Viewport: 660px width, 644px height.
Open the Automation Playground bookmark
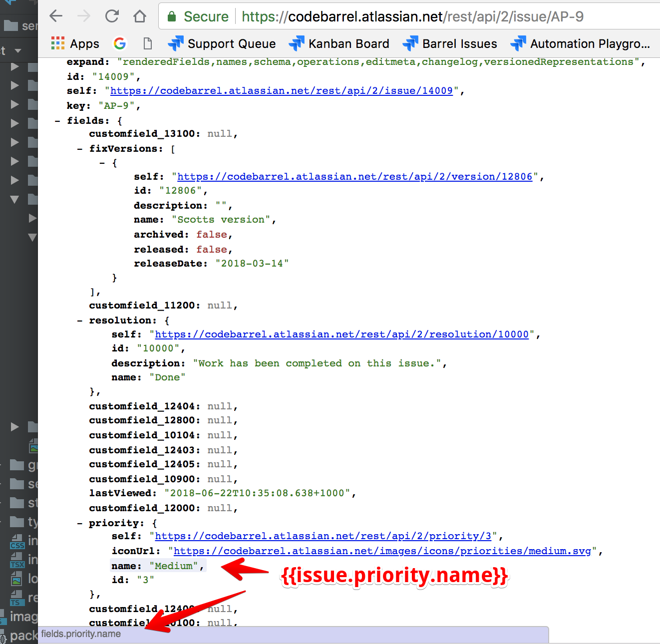pyautogui.click(x=581, y=44)
